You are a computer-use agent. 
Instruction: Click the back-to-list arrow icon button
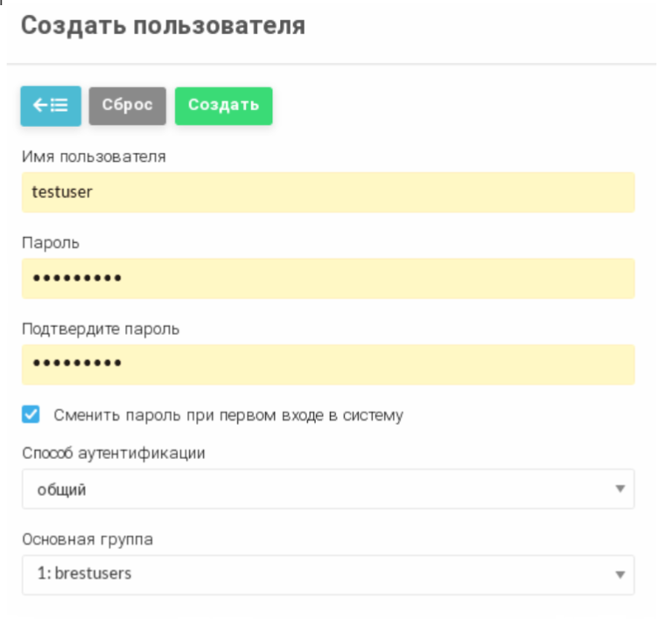[51, 106]
